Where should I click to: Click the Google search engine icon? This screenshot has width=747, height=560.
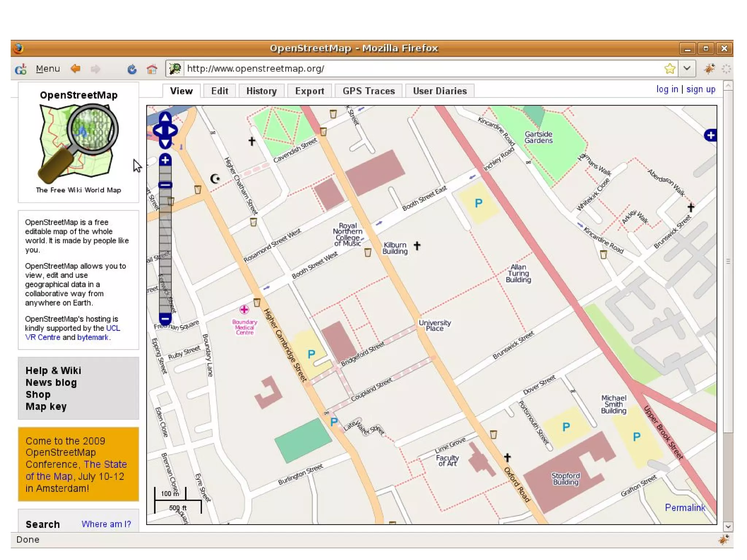[21, 69]
